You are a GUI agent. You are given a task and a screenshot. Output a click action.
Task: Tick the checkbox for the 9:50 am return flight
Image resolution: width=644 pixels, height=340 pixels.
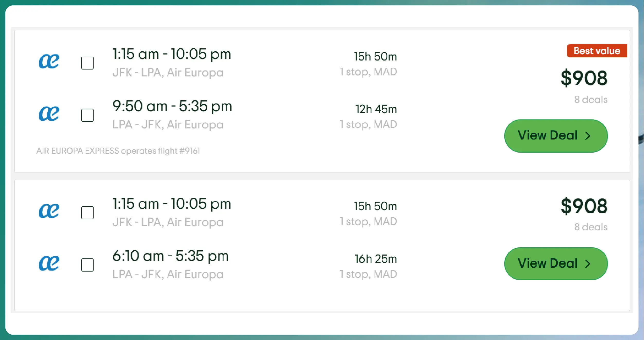pos(87,115)
